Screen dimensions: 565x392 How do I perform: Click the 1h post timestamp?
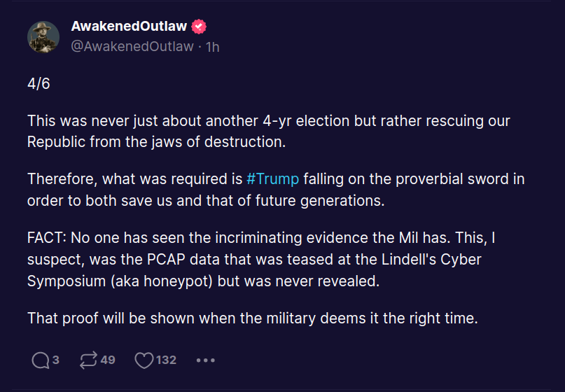click(212, 47)
